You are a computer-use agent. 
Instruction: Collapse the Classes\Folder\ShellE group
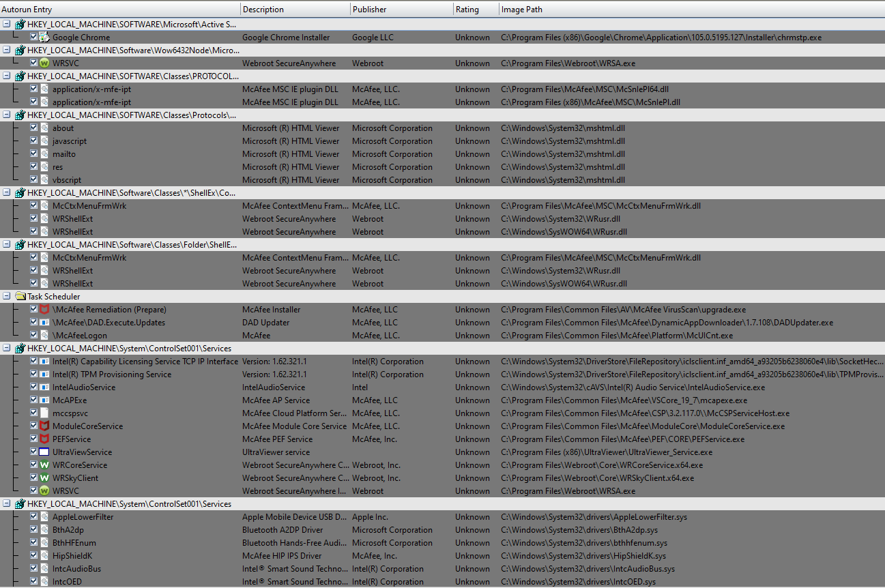6,244
